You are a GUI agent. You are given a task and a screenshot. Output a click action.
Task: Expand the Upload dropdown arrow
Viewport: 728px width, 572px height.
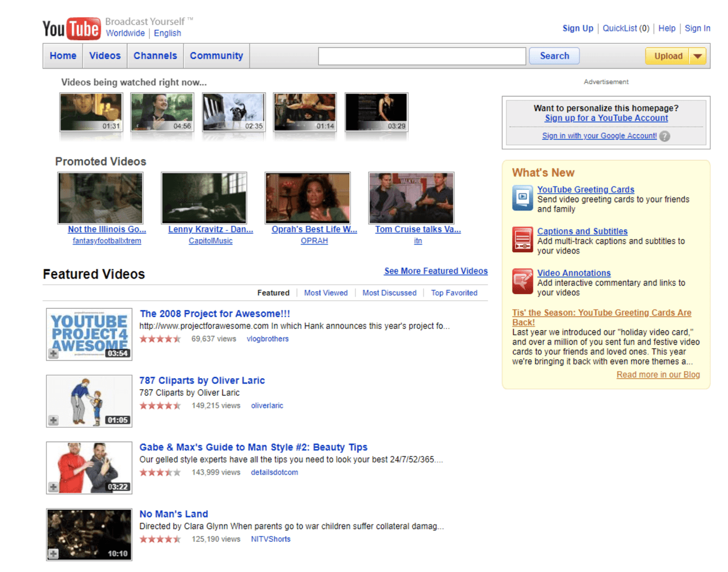698,56
